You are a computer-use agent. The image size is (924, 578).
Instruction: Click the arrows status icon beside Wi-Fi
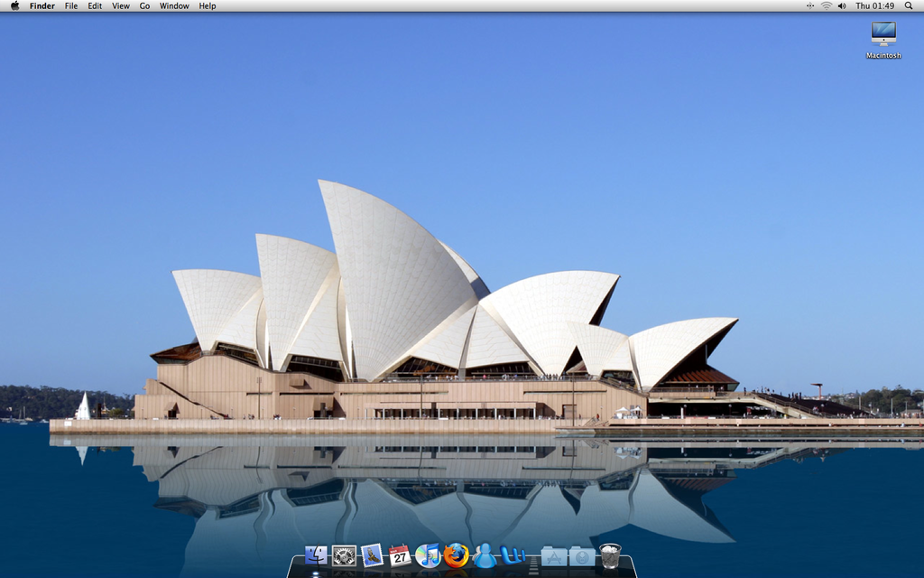point(810,6)
